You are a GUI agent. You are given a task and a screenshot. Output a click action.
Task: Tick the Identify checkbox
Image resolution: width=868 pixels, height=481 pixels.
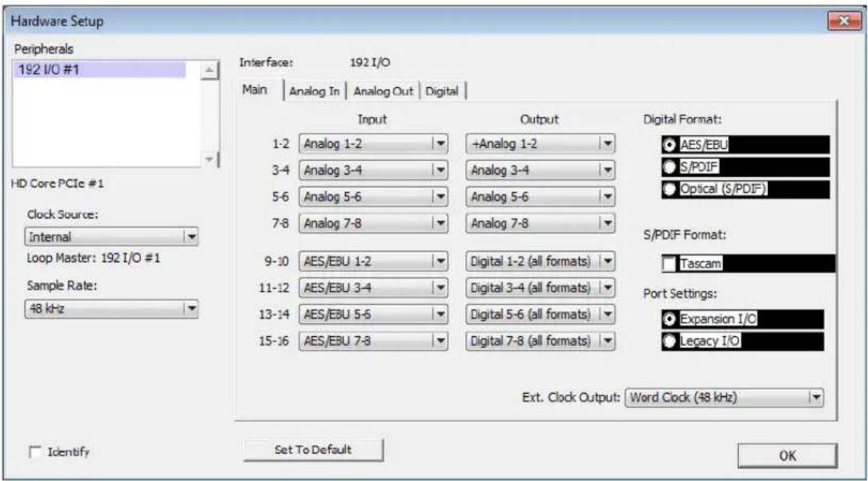click(35, 451)
